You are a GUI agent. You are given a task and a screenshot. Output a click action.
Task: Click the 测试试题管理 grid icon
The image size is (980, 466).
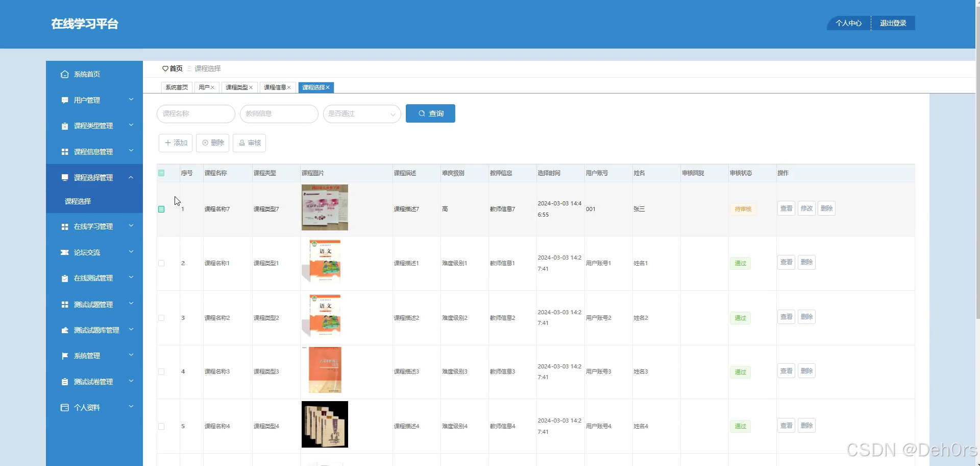pyautogui.click(x=64, y=305)
